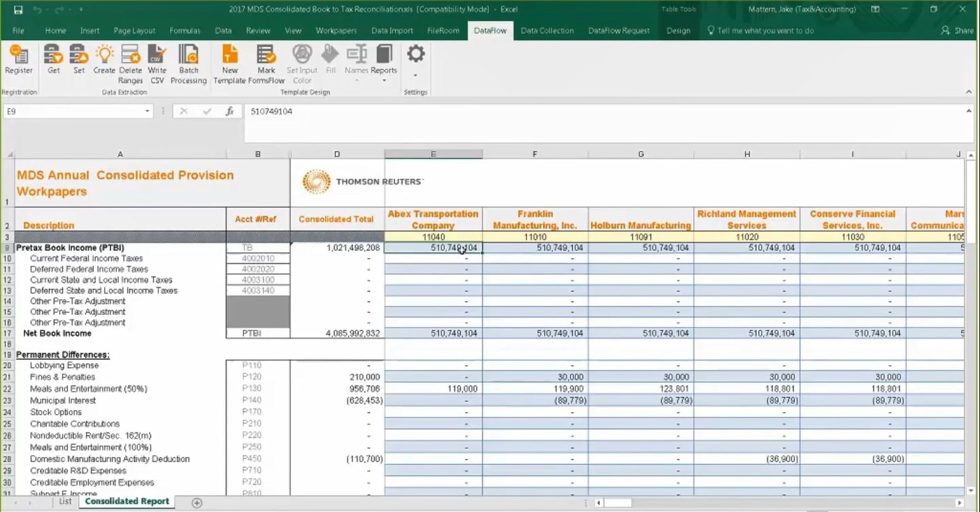Expand the formula bar
Screen dimensions: 980x512
969,112
